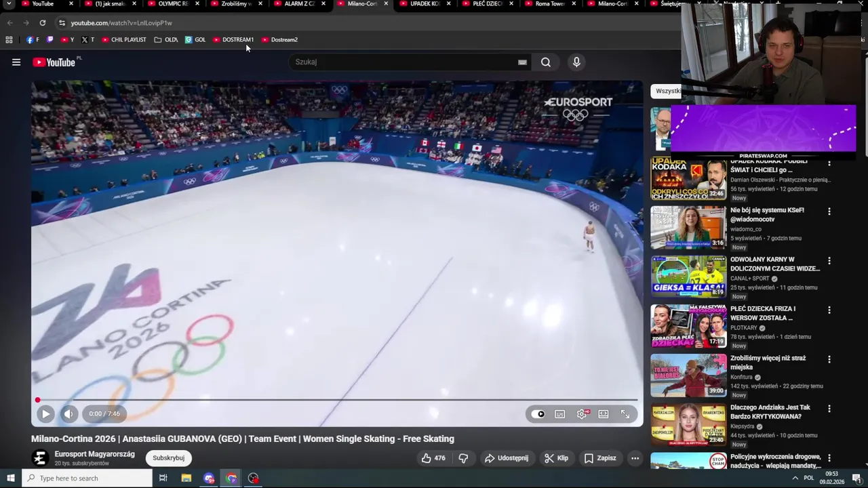Open Eurosport Magyarország channel name

95,454
